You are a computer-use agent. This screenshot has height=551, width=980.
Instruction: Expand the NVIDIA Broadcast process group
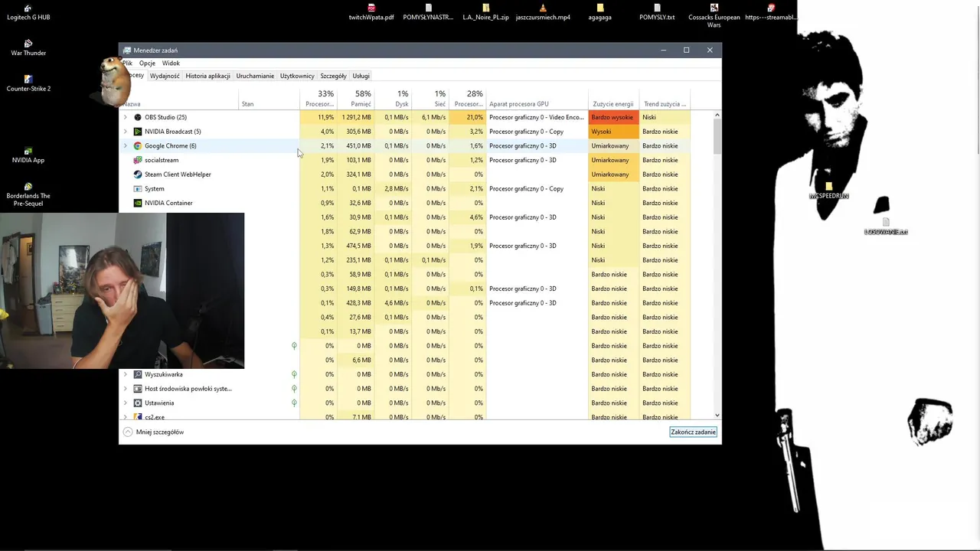click(x=126, y=132)
